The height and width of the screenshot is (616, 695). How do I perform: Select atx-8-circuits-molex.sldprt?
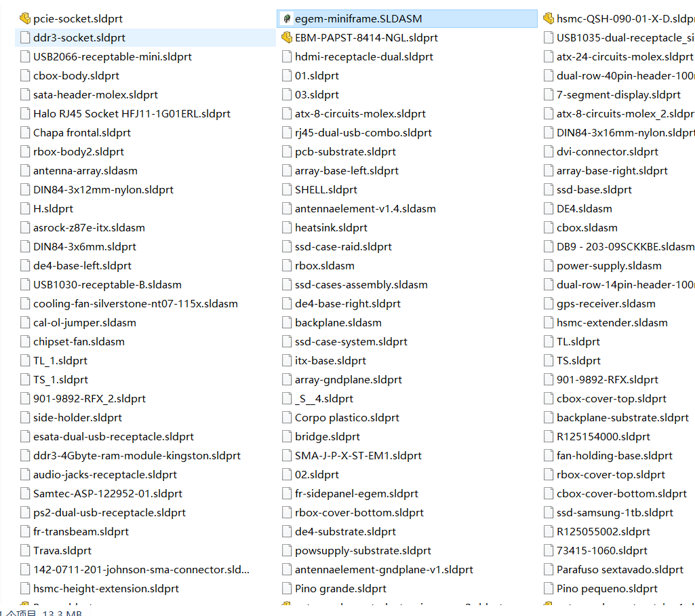pos(360,113)
